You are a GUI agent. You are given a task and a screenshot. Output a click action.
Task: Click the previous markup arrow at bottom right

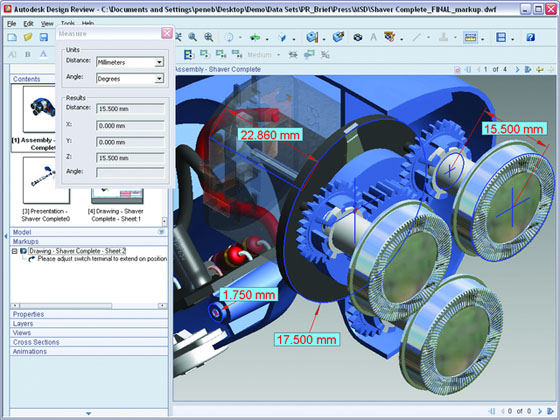click(503, 411)
